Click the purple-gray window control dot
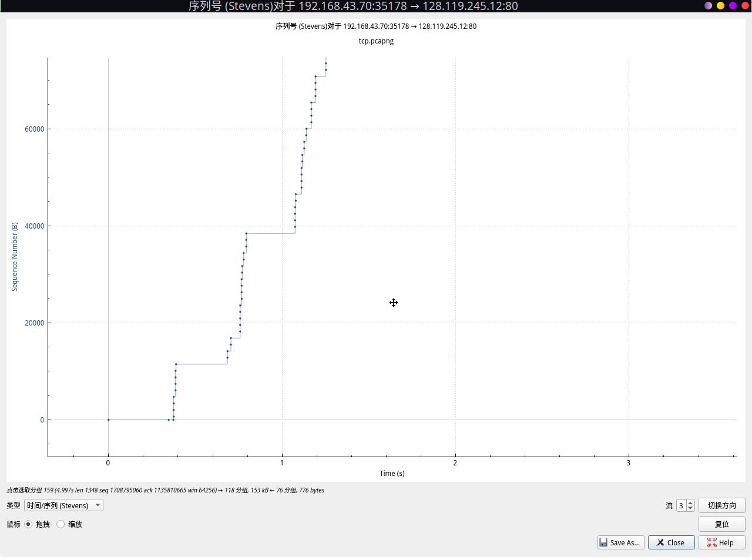752x560 pixels. pyautogui.click(x=708, y=5)
